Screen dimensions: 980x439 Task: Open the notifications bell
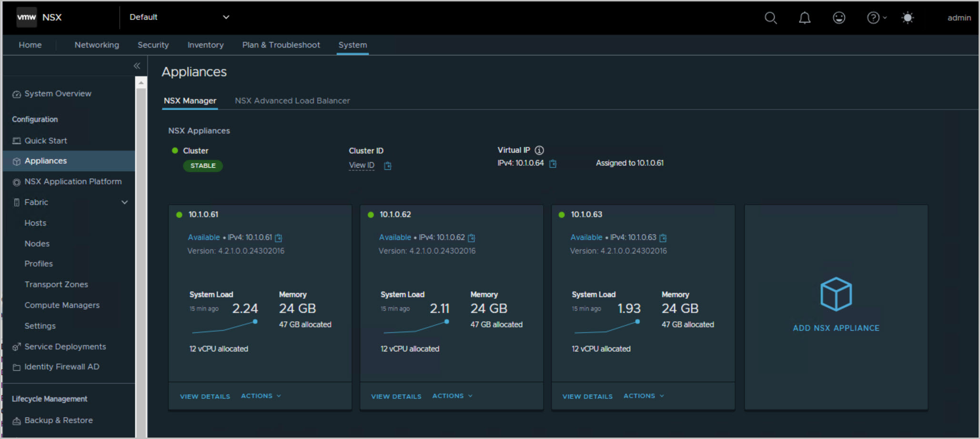coord(804,18)
